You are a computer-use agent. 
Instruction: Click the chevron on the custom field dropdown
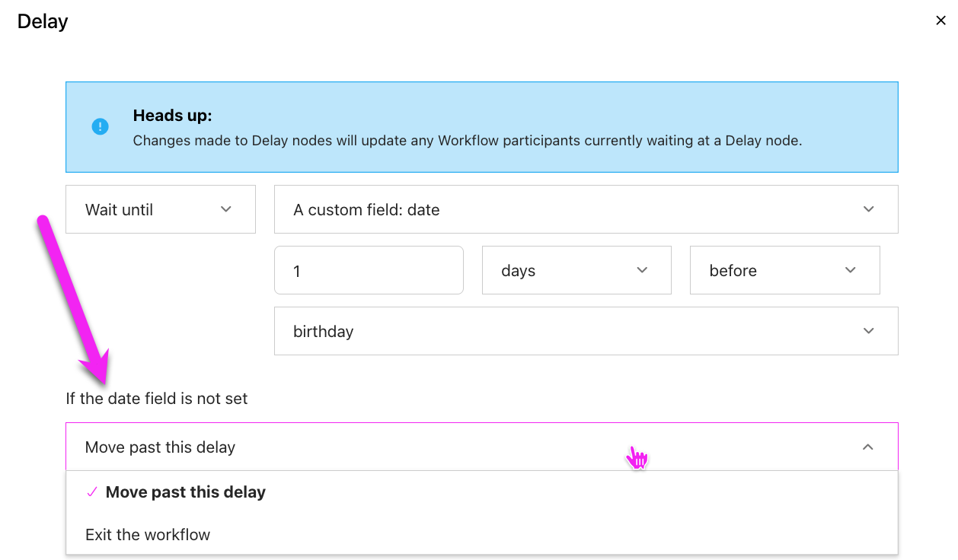[x=868, y=208]
